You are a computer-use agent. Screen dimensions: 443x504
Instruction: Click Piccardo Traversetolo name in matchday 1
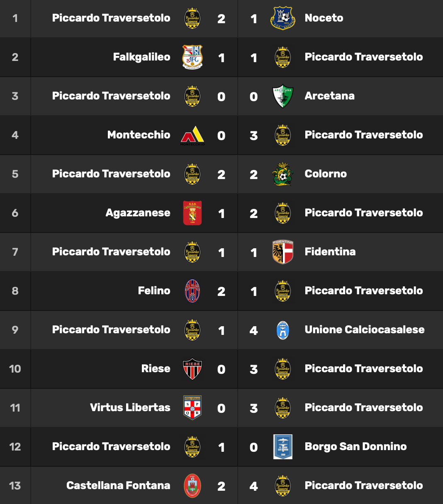click(111, 18)
